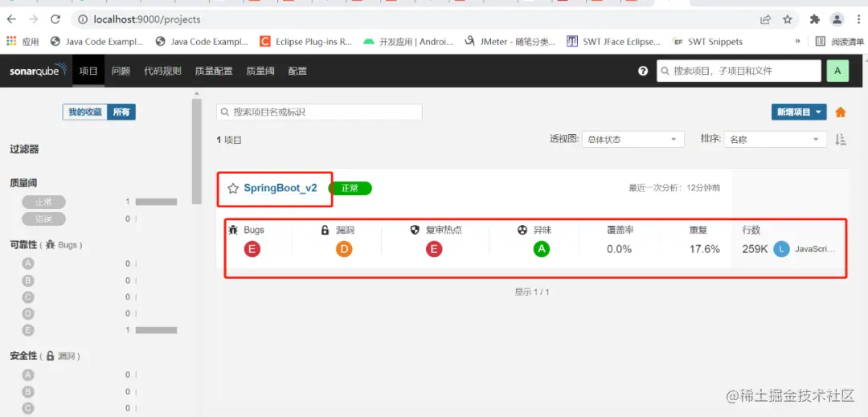Screen dimensions: 868x417
Task: Open the 代码规则 menu tab
Action: [162, 71]
